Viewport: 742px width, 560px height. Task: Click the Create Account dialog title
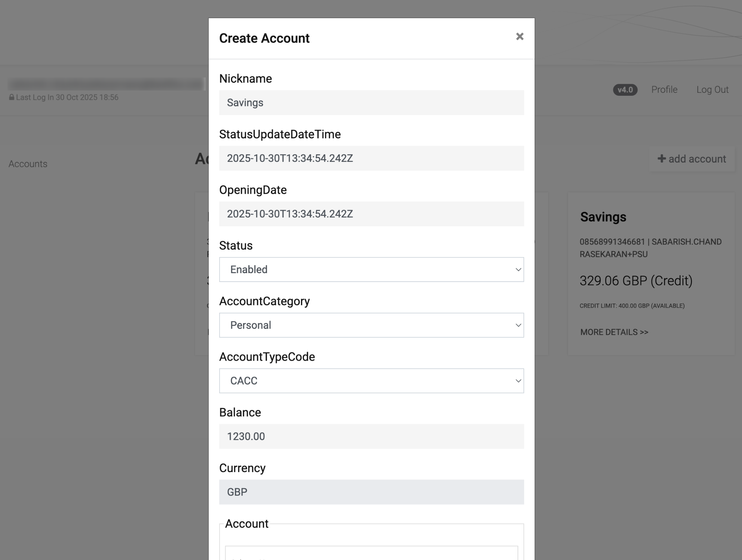pyautogui.click(x=264, y=38)
